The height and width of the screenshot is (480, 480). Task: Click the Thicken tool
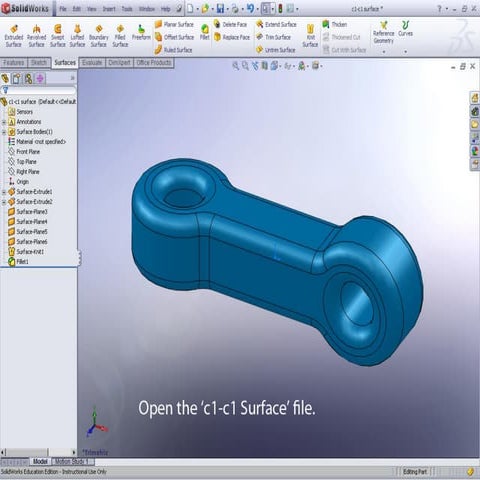[335, 24]
